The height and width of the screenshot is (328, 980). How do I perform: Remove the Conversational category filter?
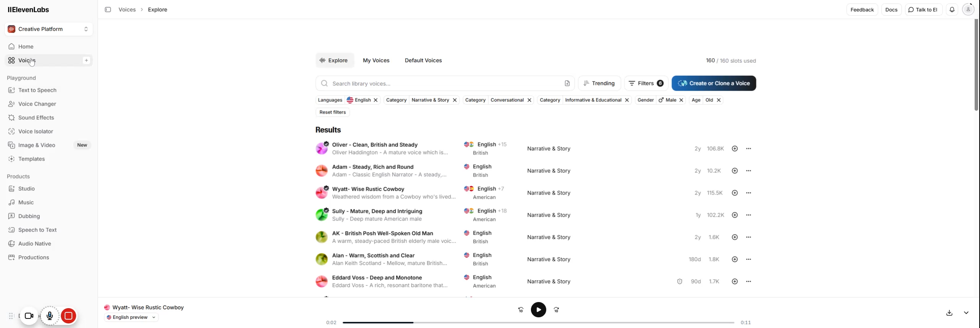529,100
